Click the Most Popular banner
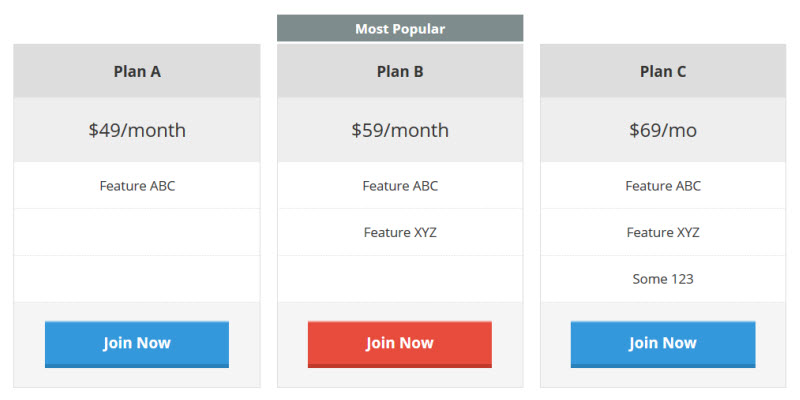Screen dimensions: 800x400 [x=400, y=28]
